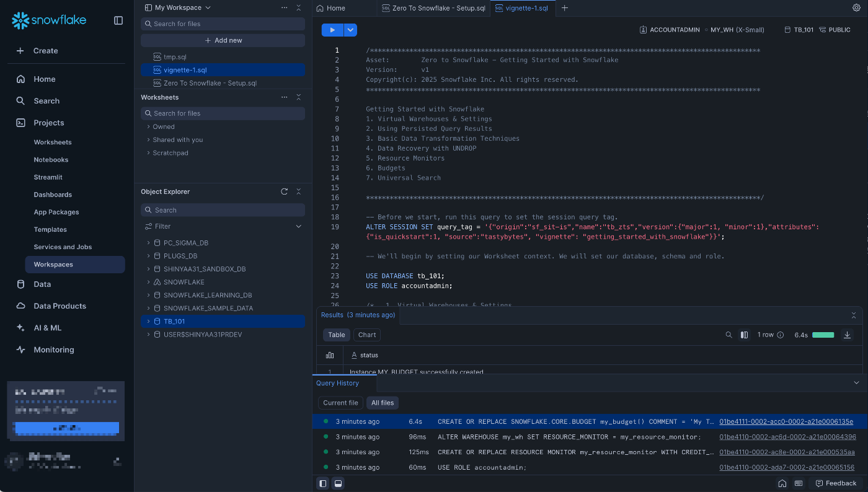Click the Create plus button
Screen dimensions: 868x492
[37, 51]
